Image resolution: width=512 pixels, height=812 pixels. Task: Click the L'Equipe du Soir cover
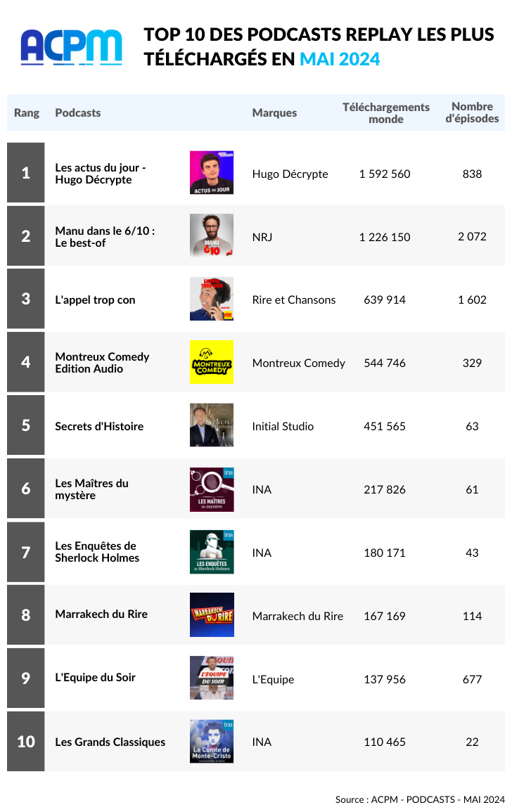(212, 678)
